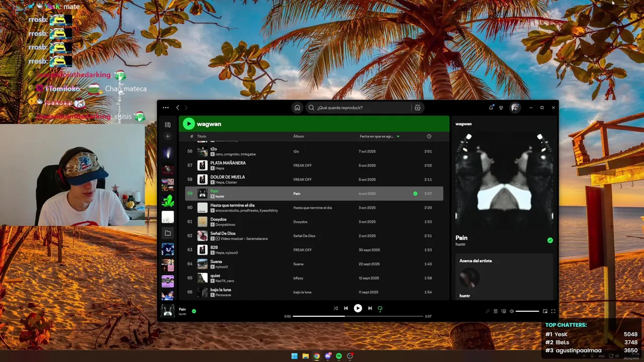Select track Suena title
644x362 pixels.
[216, 261]
